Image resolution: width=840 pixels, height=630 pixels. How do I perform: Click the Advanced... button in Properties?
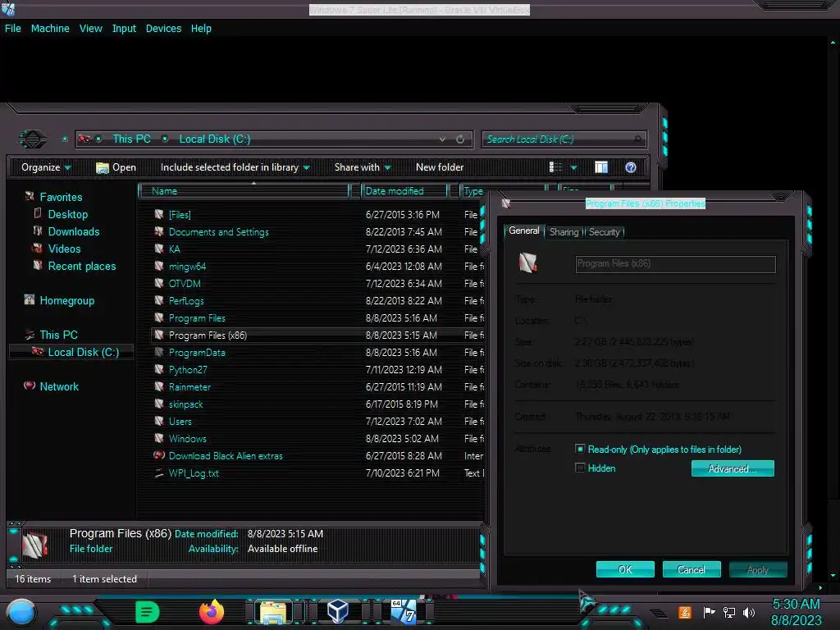pyautogui.click(x=733, y=468)
